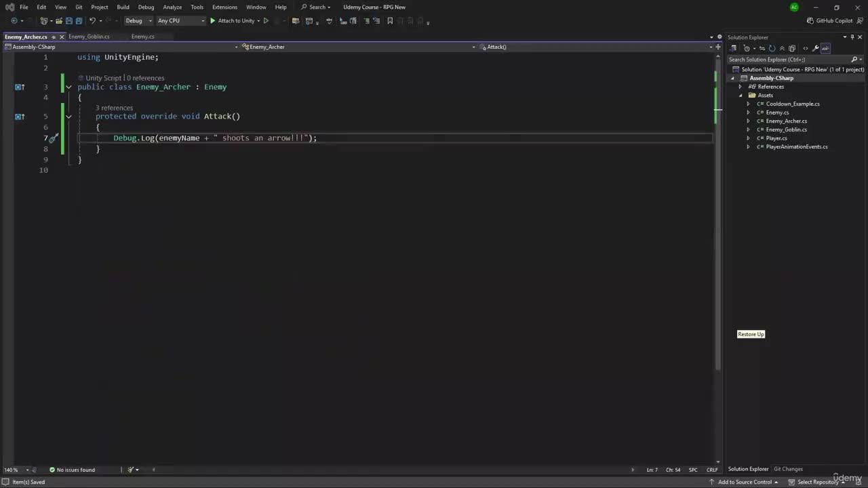Image resolution: width=868 pixels, height=488 pixels.
Task: Start without debugging using the outlined play icon
Action: pos(266,21)
